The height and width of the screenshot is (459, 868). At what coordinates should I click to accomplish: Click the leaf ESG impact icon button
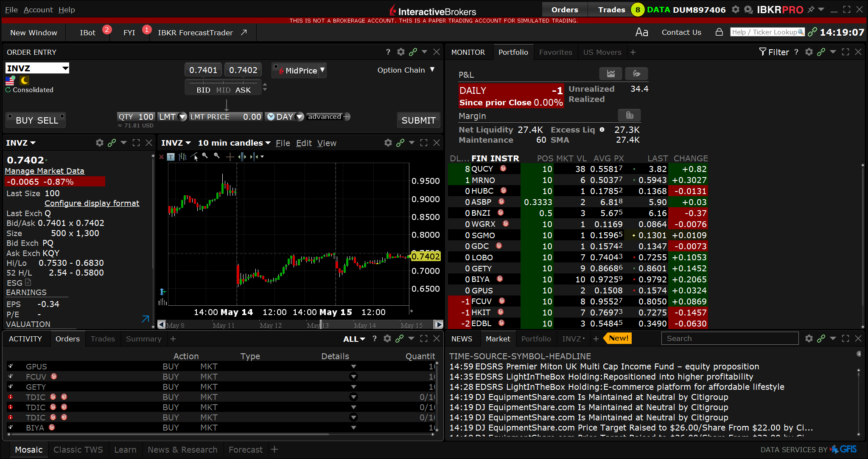[636, 73]
